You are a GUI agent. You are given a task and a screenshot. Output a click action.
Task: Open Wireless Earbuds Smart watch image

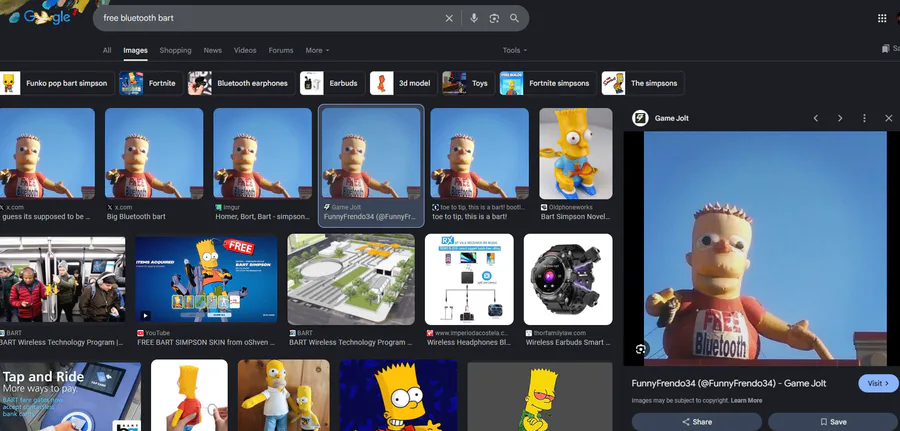point(568,279)
